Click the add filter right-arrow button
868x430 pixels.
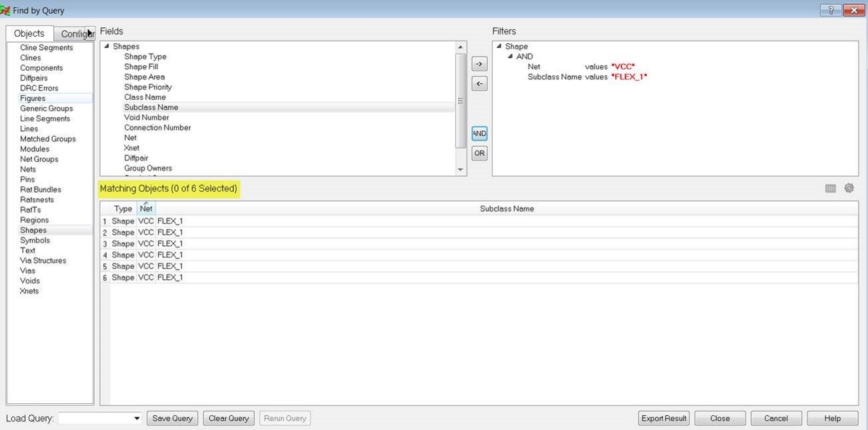click(x=479, y=64)
